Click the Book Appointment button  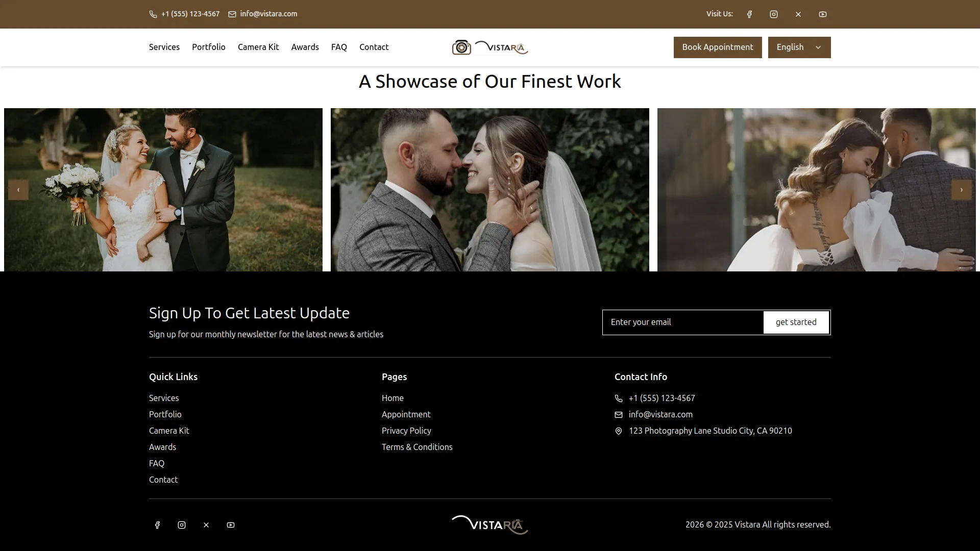coord(717,47)
